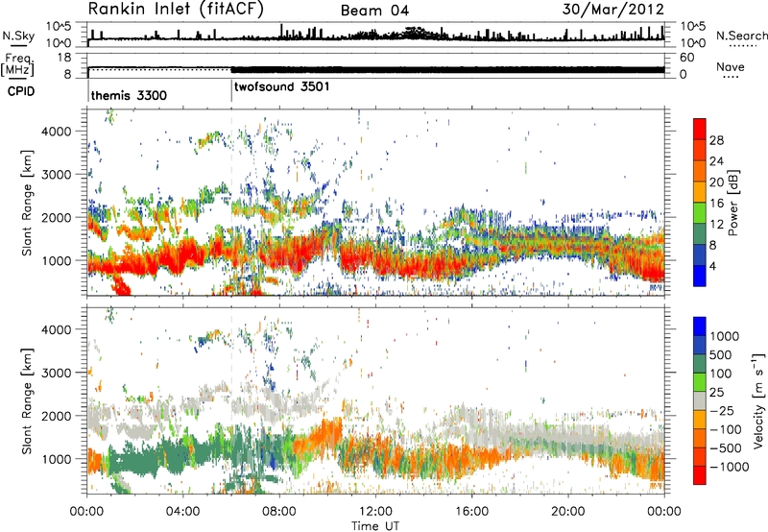768x532 pixels.
Task: Click the '4' tick on Power scale
Action: click(712, 266)
